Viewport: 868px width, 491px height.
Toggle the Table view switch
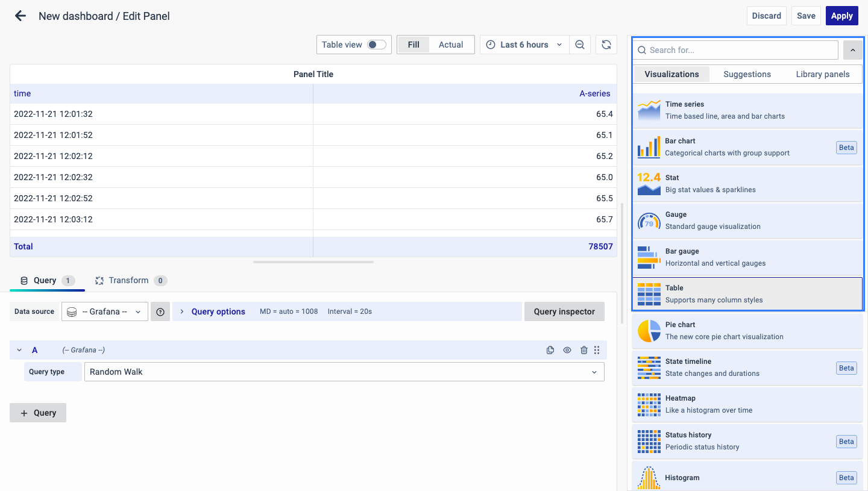click(x=377, y=45)
